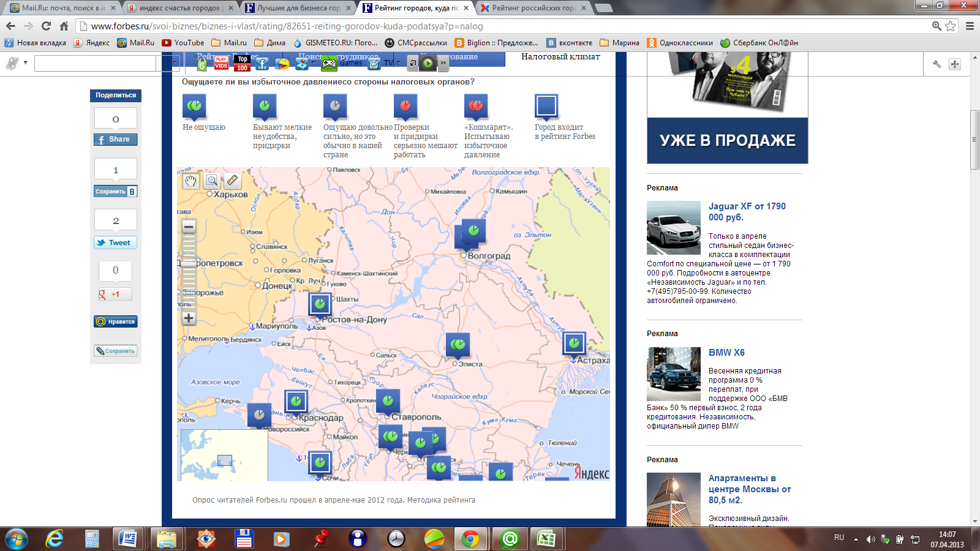The width and height of the screenshot is (980, 551).
Task: Click the Mail.ru Нравится button
Action: (x=116, y=322)
